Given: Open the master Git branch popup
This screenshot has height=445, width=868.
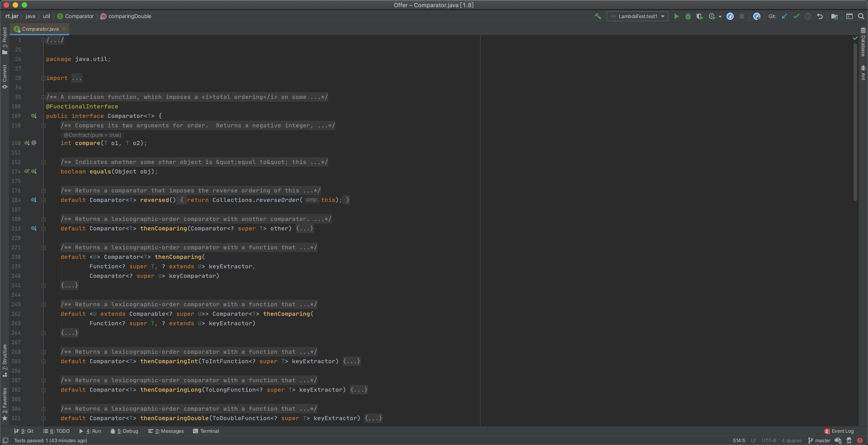Looking at the screenshot, I should click(819, 440).
